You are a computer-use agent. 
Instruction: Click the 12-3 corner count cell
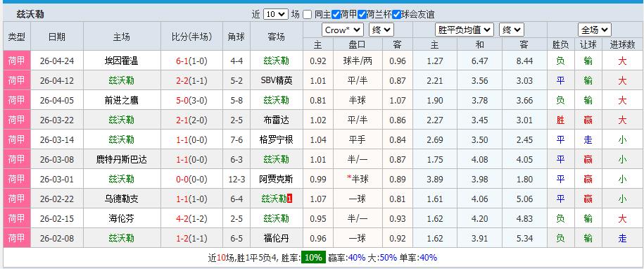[x=236, y=180]
